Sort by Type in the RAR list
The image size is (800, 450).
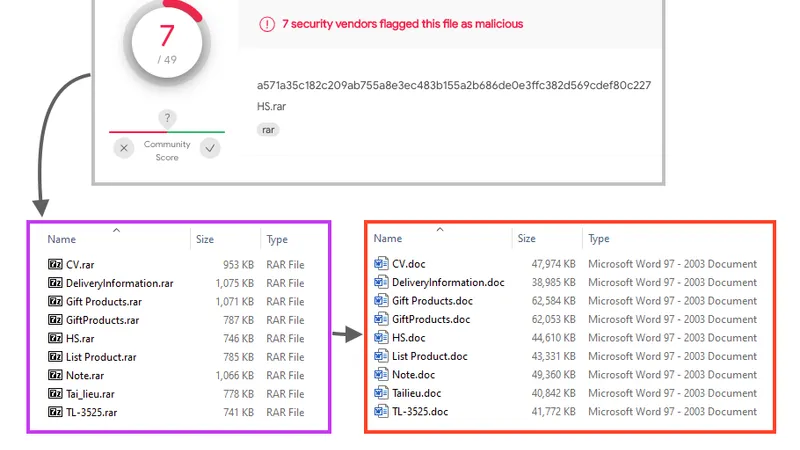tap(277, 239)
